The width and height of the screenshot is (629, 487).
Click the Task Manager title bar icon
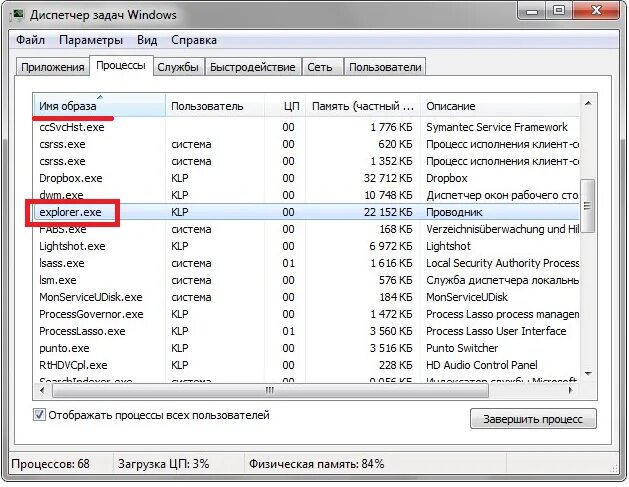(17, 15)
